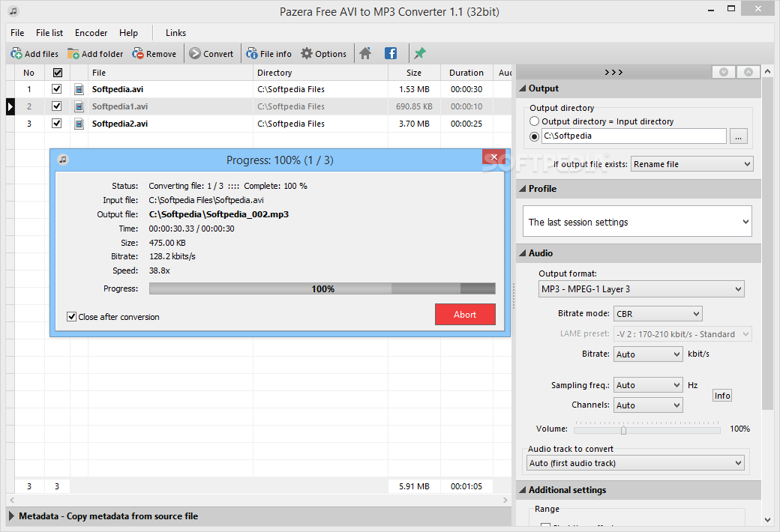Screen dimensions: 780x532
Task: Click the >>> panel hide arrows
Action: pyautogui.click(x=613, y=72)
